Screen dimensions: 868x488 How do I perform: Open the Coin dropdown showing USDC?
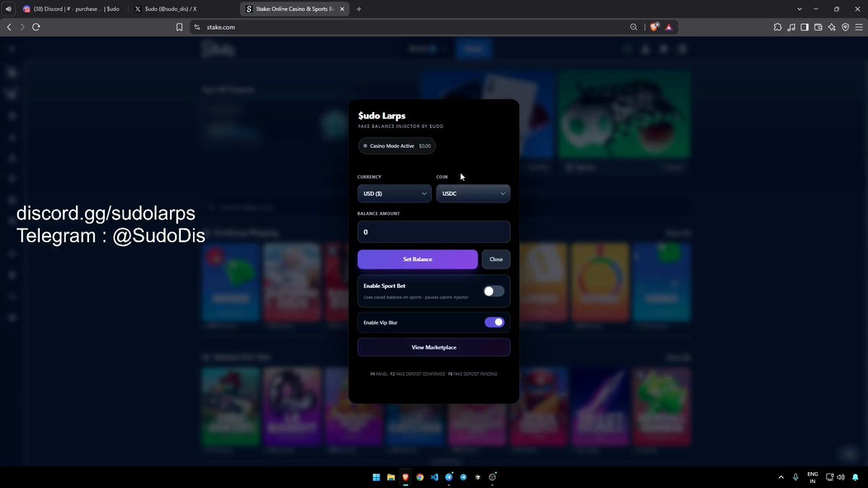[473, 194]
